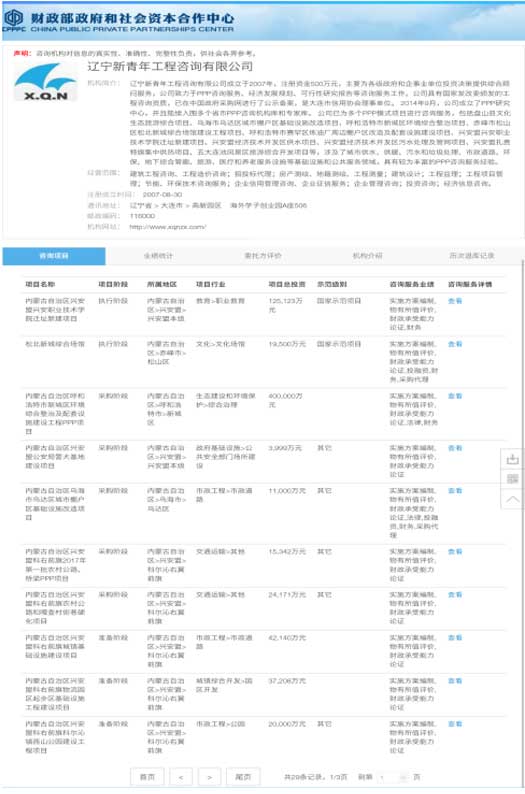This screenshot has width=525, height=794.
Task: Click the 示范级别 column header
Action: coord(332,285)
